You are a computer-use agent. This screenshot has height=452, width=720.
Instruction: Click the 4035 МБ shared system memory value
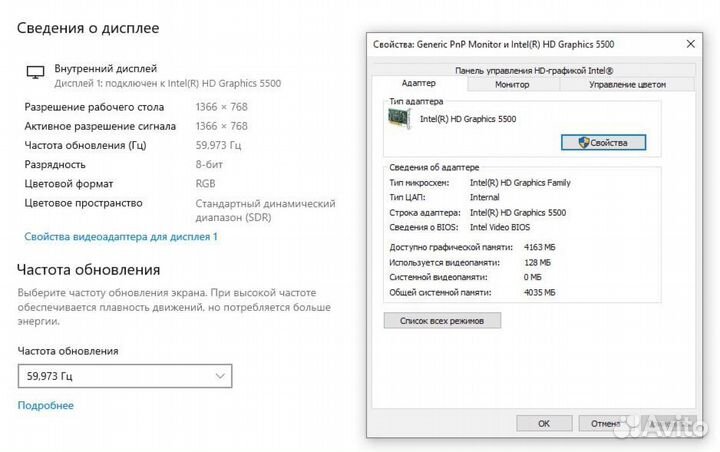tap(540, 293)
